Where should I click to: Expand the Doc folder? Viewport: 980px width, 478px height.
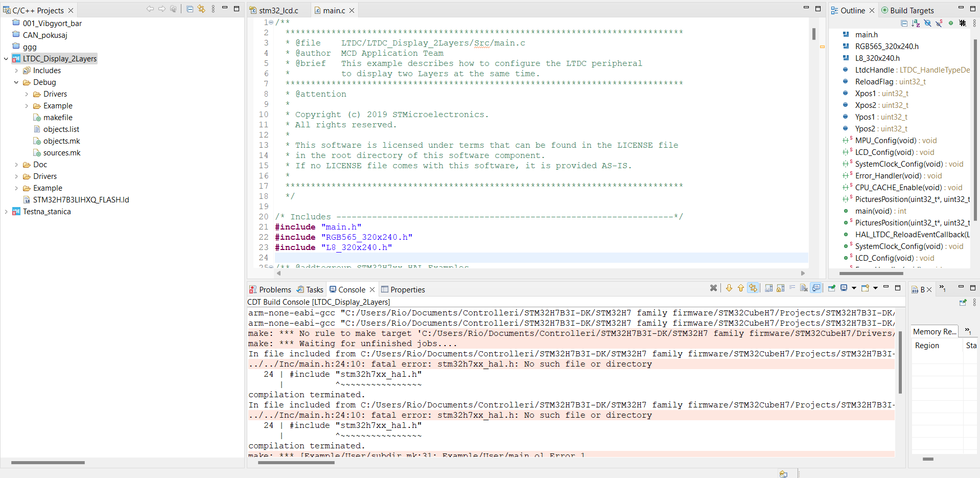[17, 164]
